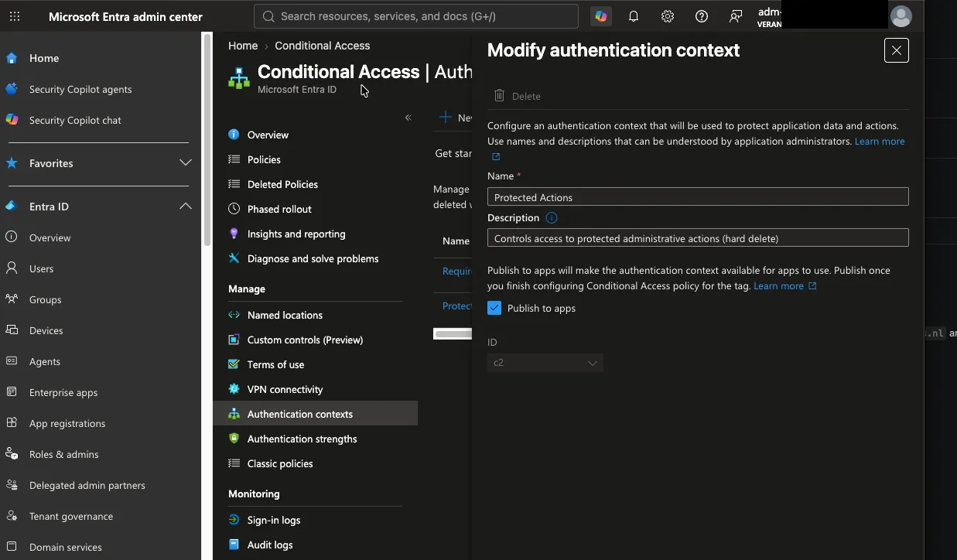957x560 pixels.
Task: Select Authentication contexts
Action: (316, 414)
